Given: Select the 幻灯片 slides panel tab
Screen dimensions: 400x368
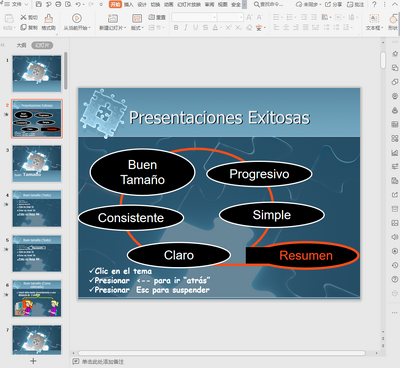Looking at the screenshot, I should 42,45.
